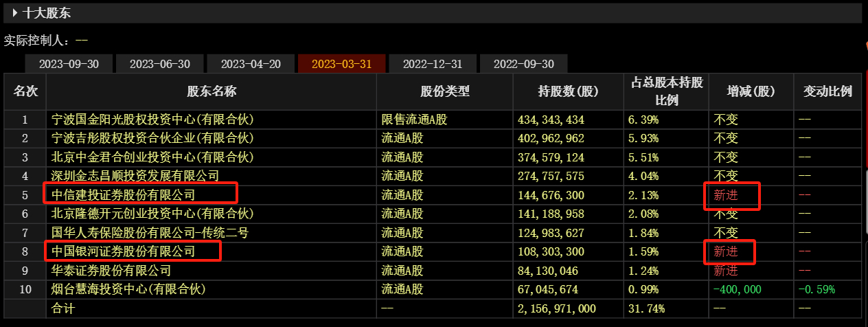
Task: Click rank number 10 cell
Action: [x=25, y=289]
